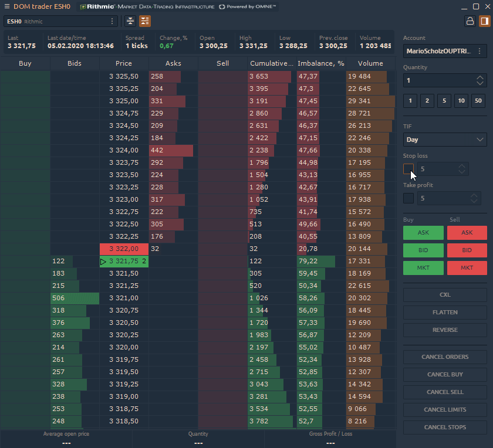The image size is (493, 448).
Task: Toggle the order entry side panel icon
Action: coord(484,21)
